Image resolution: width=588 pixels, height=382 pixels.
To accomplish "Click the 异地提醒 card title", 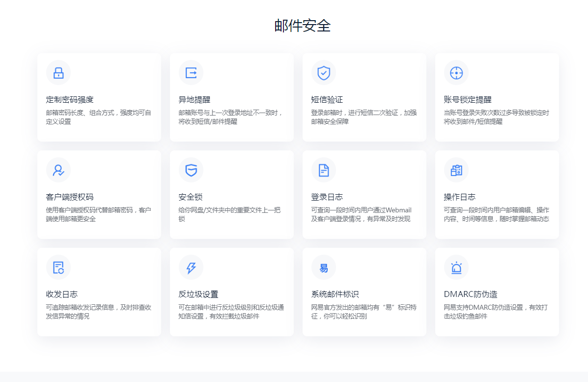I will coord(194,100).
